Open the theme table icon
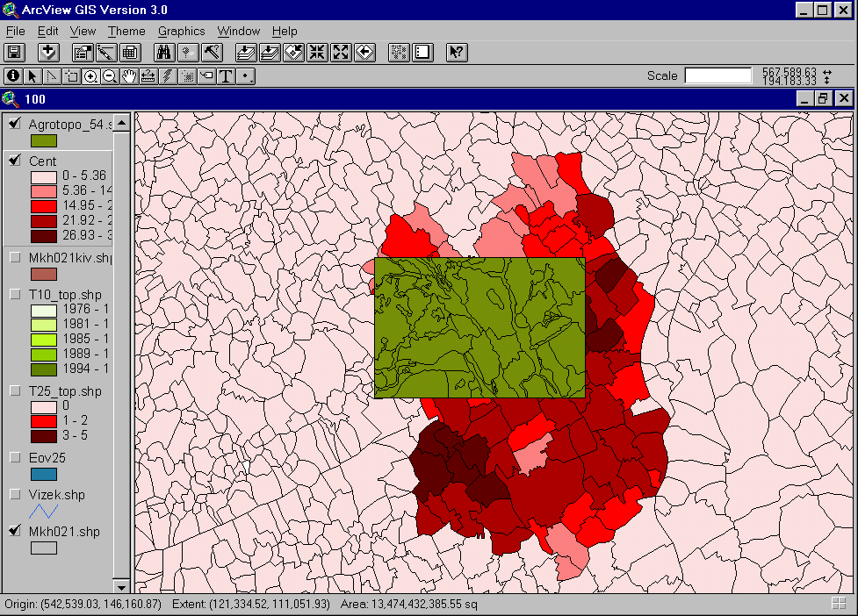Viewport: 858px width, 616px height. 130,52
